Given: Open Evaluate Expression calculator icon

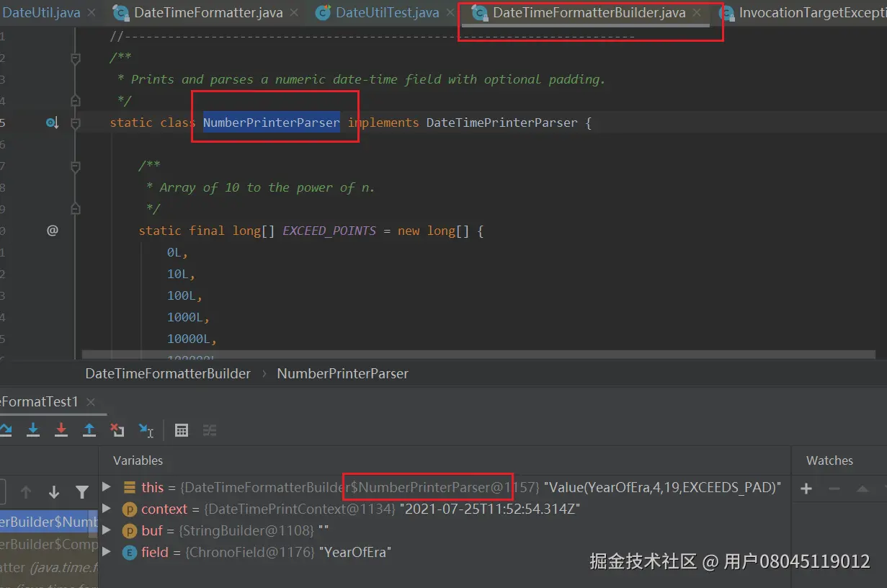Looking at the screenshot, I should [182, 430].
